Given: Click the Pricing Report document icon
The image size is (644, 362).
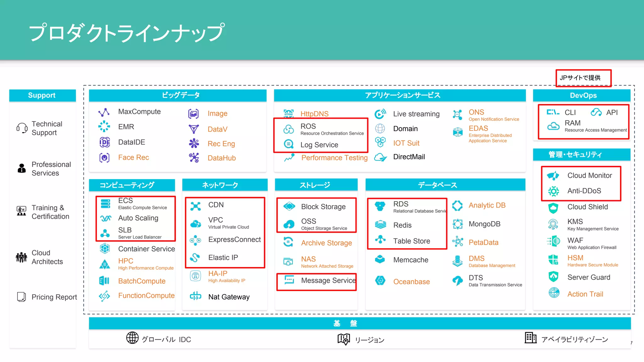Looking at the screenshot, I should coord(21,297).
